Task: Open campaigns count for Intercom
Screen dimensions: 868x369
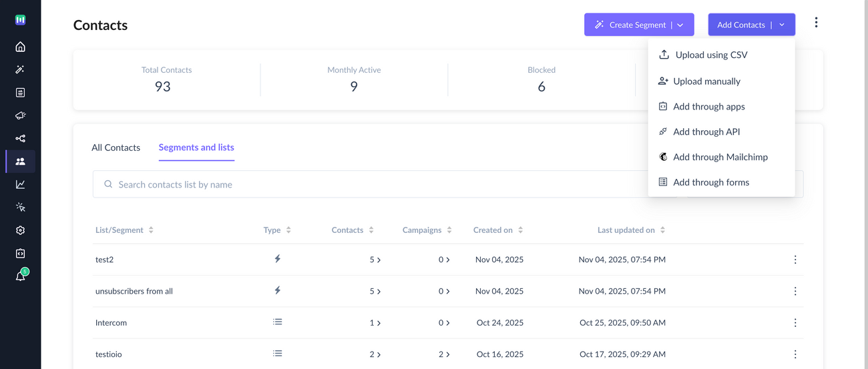Action: [444, 322]
